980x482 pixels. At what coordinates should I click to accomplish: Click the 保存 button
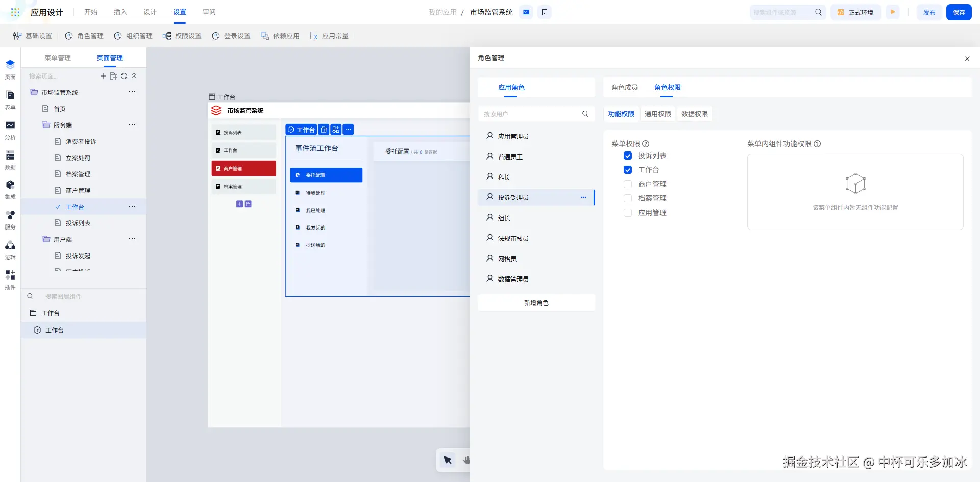click(x=959, y=12)
